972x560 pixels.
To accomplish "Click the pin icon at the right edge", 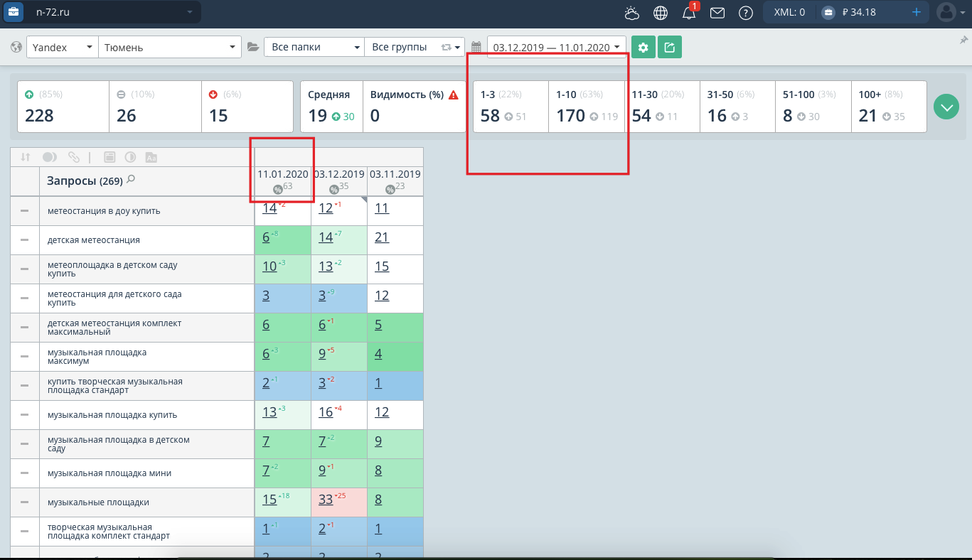I will tap(963, 41).
